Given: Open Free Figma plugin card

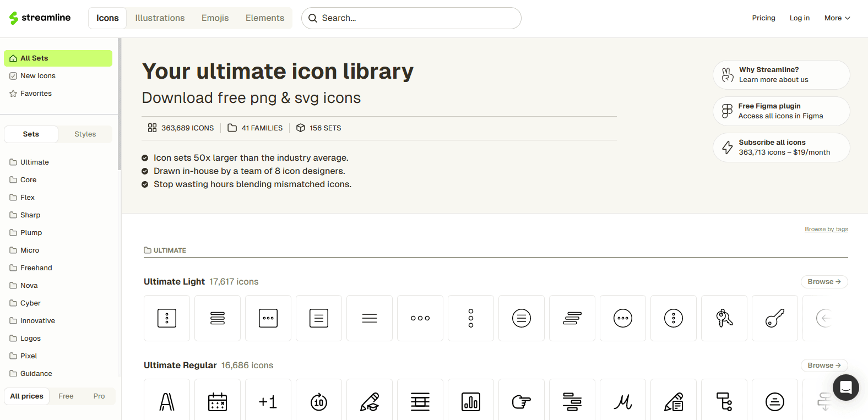Looking at the screenshot, I should click(x=781, y=111).
